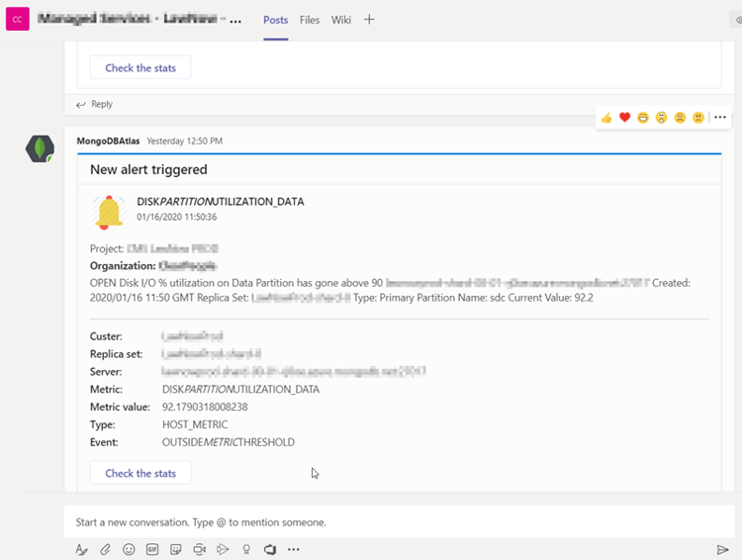The height and width of the screenshot is (560, 742).
Task: Open the emoji picker in compose bar
Action: [x=129, y=549]
